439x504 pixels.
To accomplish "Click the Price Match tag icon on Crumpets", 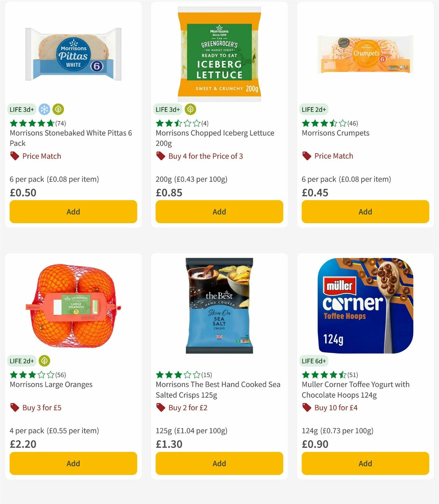I will tap(307, 156).
